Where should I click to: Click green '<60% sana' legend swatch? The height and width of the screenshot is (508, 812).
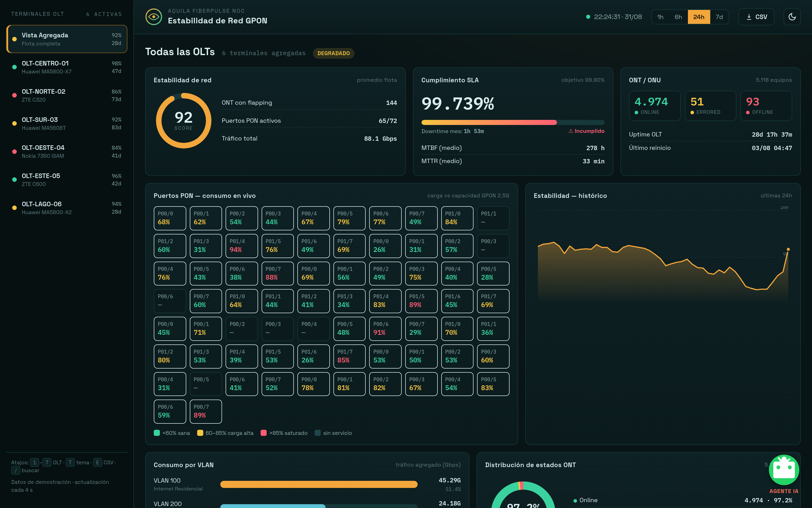pyautogui.click(x=157, y=433)
